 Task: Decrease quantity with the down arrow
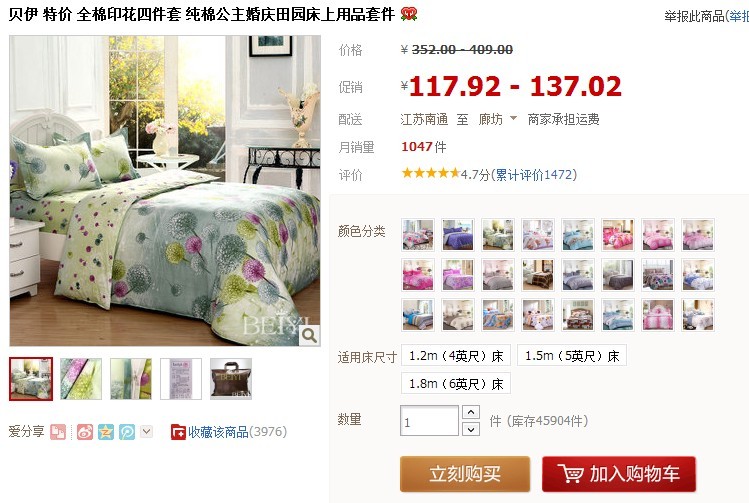471,429
